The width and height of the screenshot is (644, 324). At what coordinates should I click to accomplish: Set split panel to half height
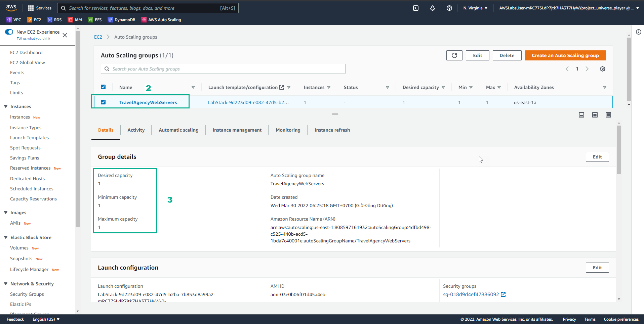point(595,115)
